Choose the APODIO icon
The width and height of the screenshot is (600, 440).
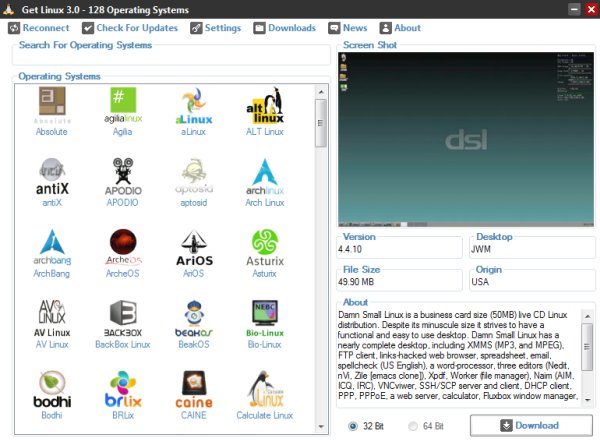pos(123,177)
